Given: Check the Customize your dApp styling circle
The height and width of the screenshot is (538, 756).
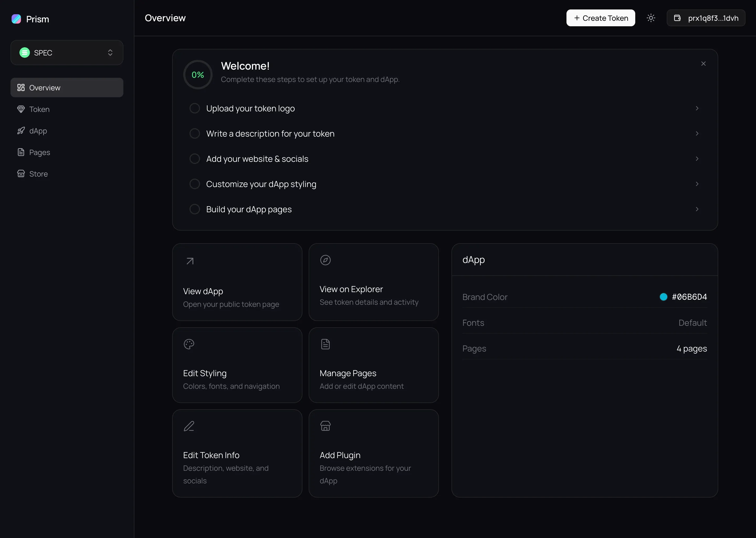Looking at the screenshot, I should [x=195, y=184].
